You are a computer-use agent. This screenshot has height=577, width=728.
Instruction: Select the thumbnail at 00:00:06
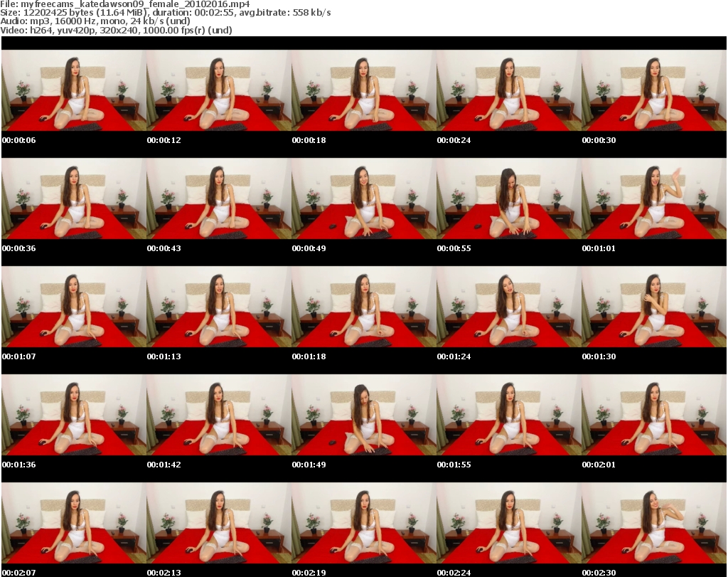74,90
